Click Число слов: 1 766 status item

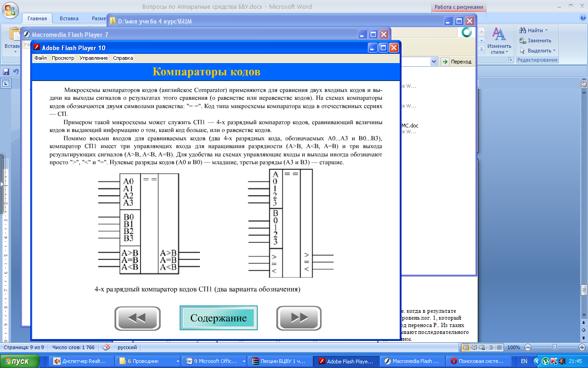(73, 348)
